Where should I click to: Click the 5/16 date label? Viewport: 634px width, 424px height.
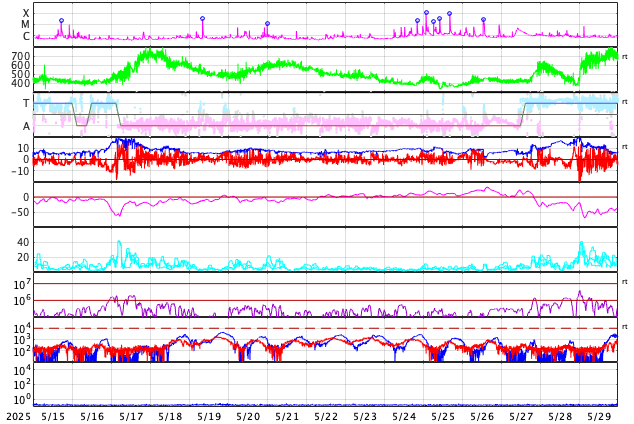pos(92,416)
